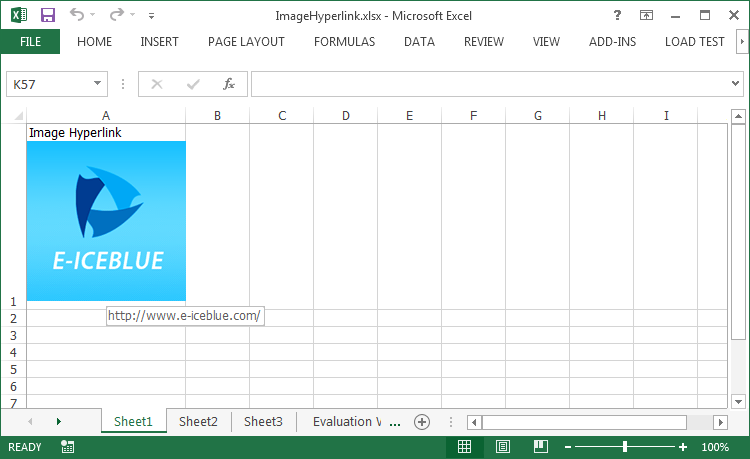Open Insert Function fx dialog
The width and height of the screenshot is (750, 459).
229,84
